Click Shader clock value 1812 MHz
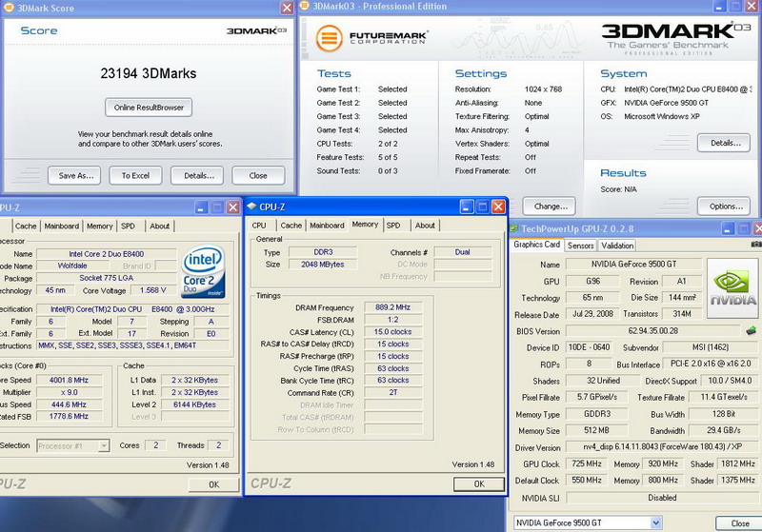The width and height of the screenshot is (762, 532). 737,463
